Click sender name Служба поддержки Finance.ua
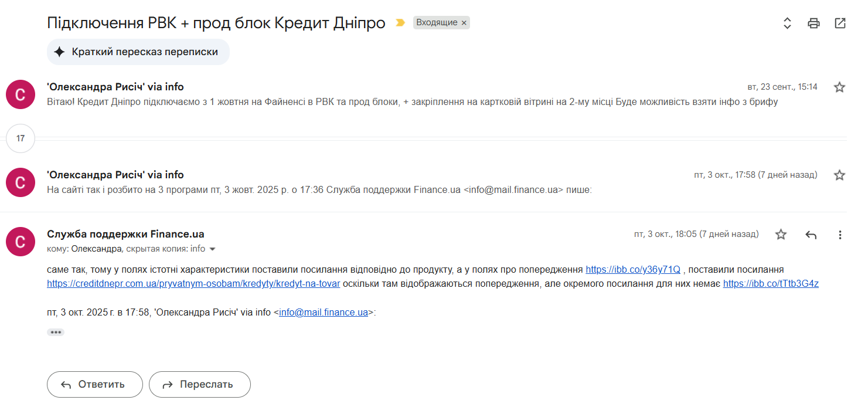 [x=125, y=234]
